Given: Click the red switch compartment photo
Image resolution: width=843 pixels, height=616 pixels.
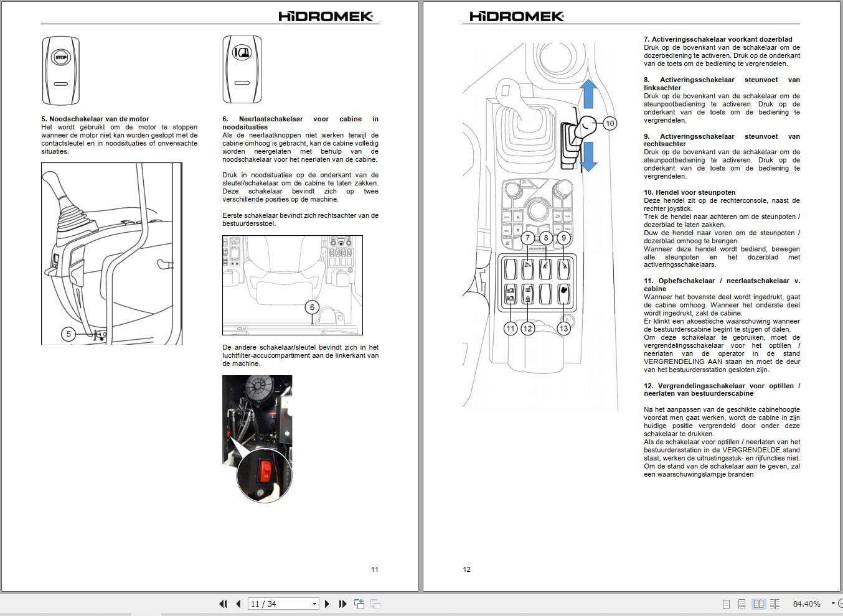Looking at the screenshot, I should point(257,438).
